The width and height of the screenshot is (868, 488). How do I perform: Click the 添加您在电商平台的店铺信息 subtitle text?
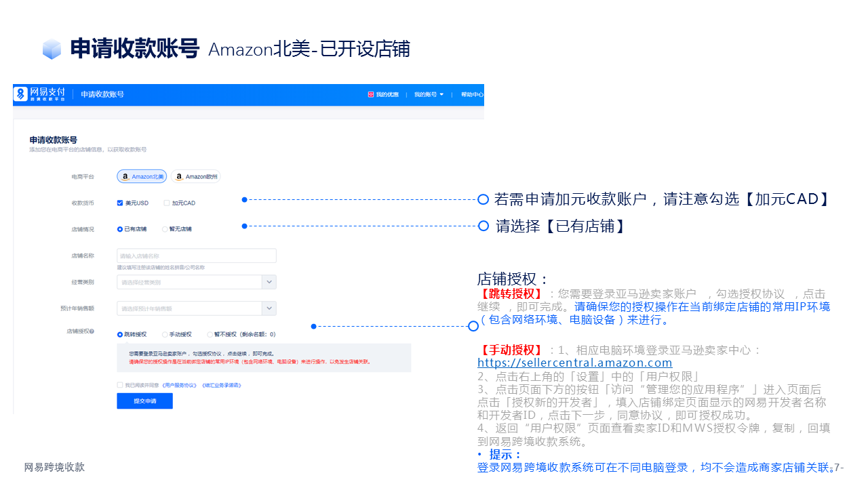pyautogui.click(x=88, y=149)
